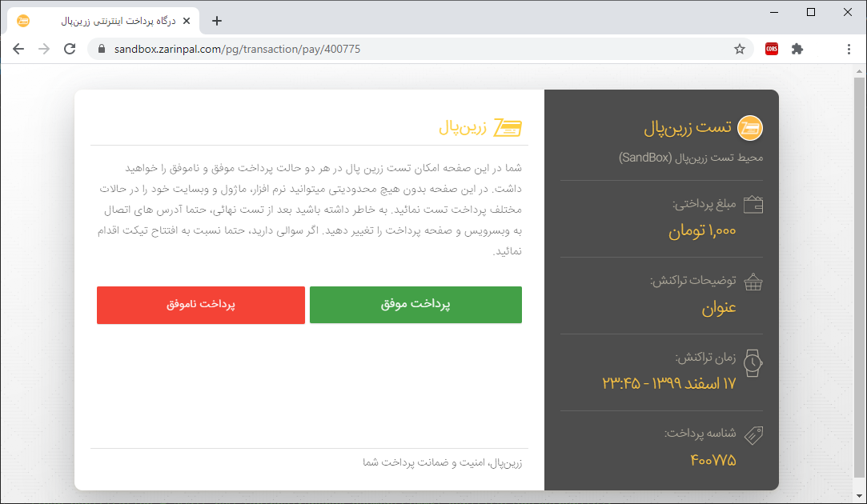Maximize the Chrome window
867x504 pixels.
click(x=811, y=12)
